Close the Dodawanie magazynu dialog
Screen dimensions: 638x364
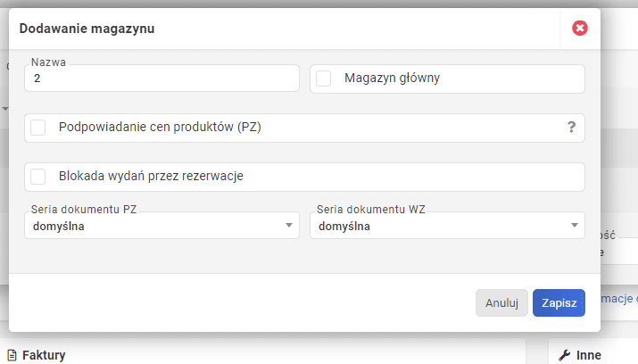point(580,29)
